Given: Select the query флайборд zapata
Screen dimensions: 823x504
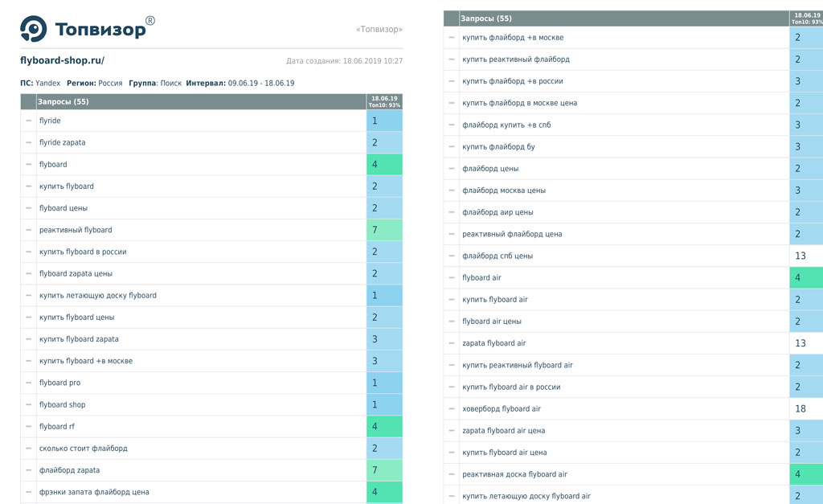Looking at the screenshot, I should (69, 470).
